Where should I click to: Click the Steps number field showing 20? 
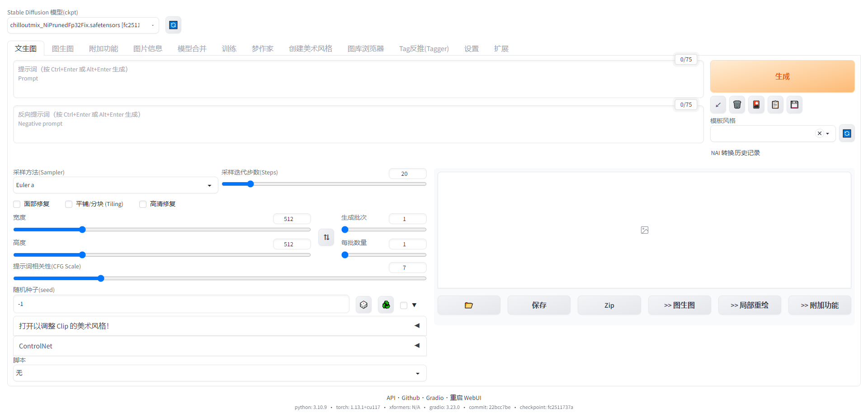[x=407, y=174]
